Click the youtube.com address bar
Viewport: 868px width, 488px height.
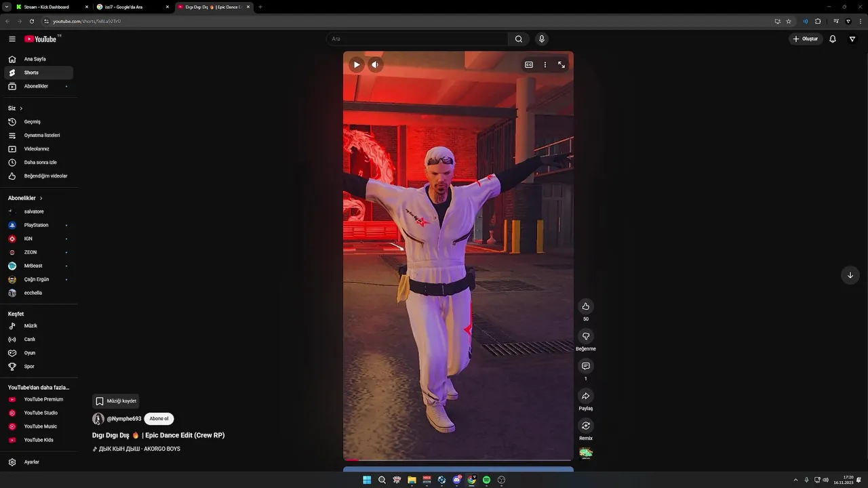tap(407, 21)
